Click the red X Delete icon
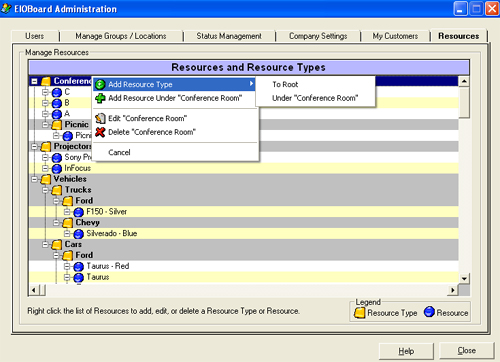Screen dimensions: 500x362 tap(100, 132)
